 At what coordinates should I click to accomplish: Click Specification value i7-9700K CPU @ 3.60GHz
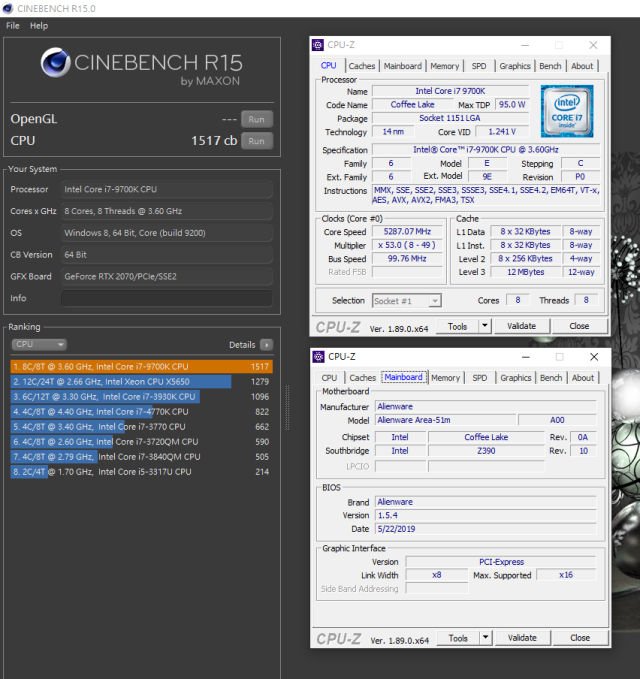(485, 149)
